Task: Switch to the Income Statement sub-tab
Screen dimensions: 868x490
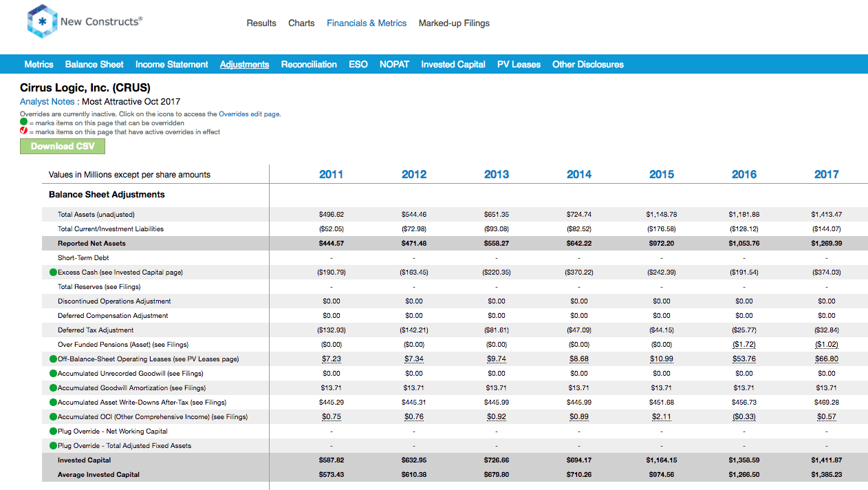Action: click(x=171, y=64)
